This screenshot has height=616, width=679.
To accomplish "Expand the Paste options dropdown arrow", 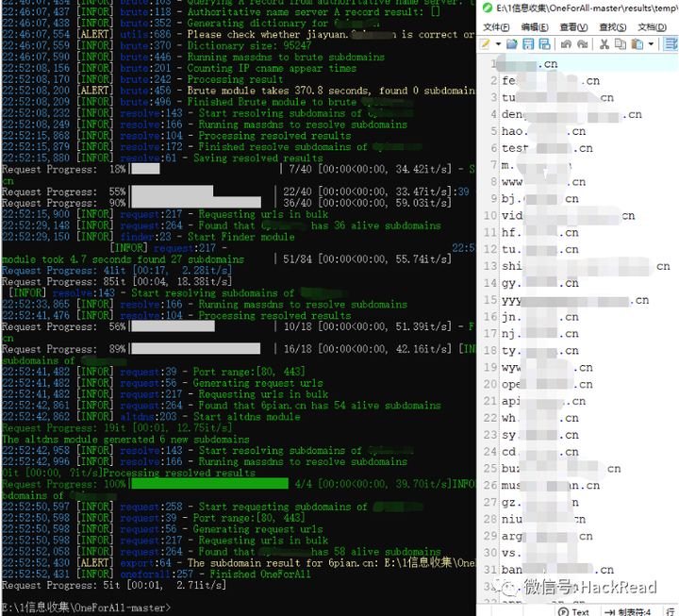I will coord(651,44).
